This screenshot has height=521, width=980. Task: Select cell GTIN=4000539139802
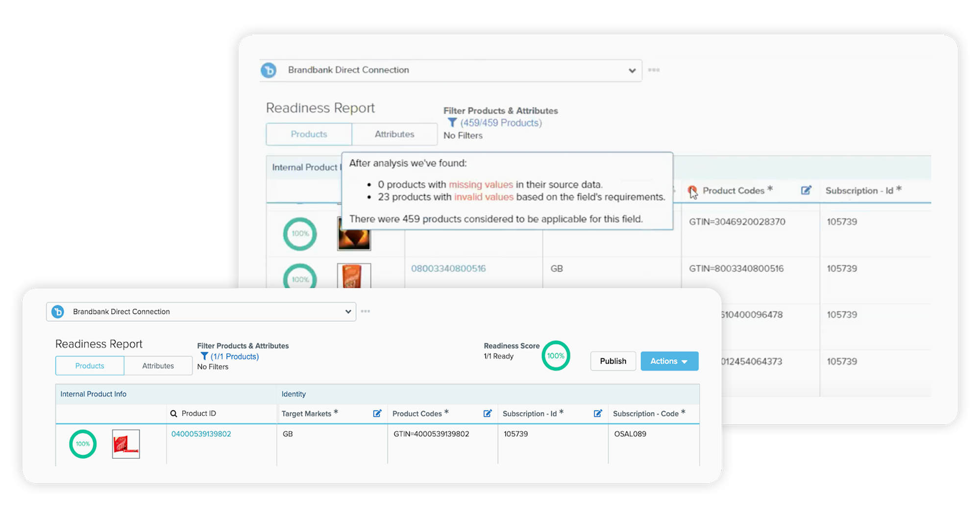click(431, 434)
